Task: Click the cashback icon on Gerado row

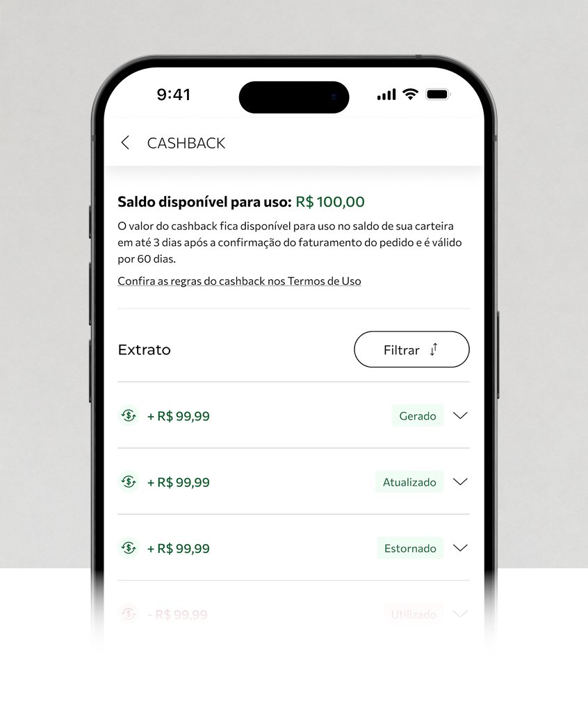Action: [x=129, y=415]
